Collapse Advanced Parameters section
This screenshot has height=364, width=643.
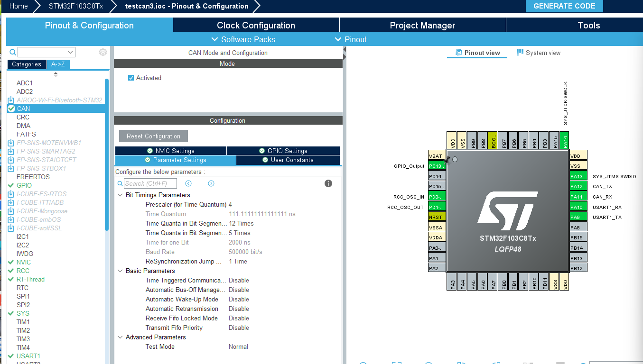pyautogui.click(x=120, y=337)
